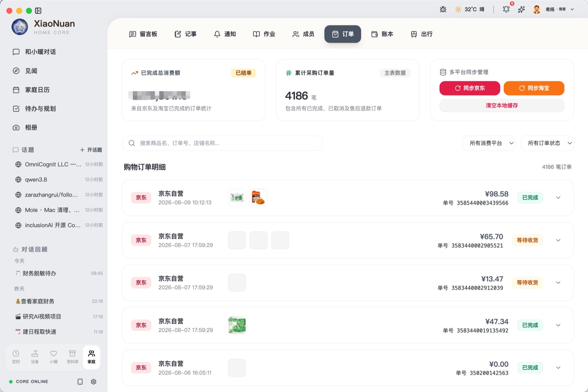Expand order ¥98.58 details chevron

tap(558, 197)
